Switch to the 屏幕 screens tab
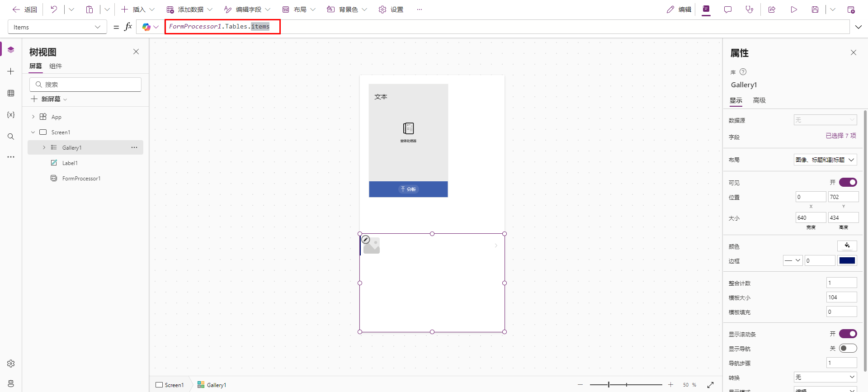The height and width of the screenshot is (392, 868). point(36,66)
